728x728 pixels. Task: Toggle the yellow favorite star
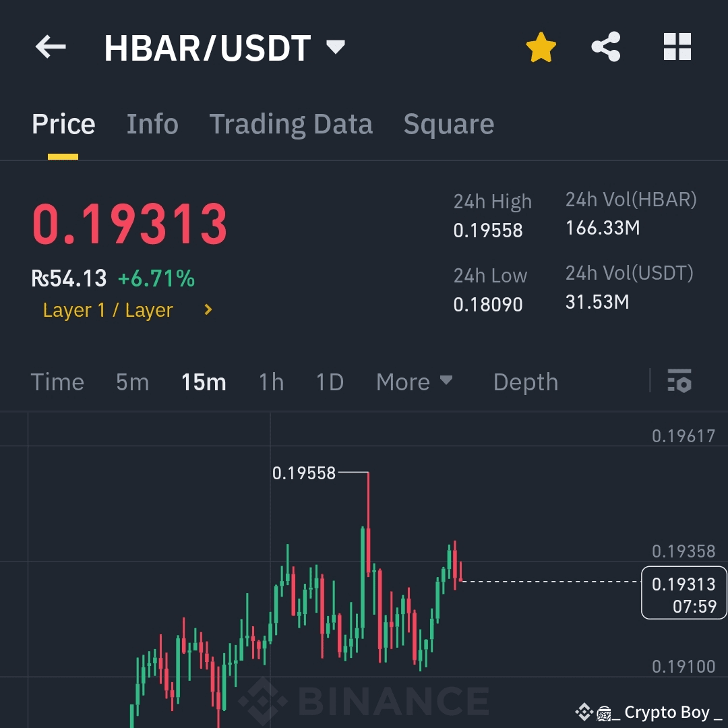541,47
